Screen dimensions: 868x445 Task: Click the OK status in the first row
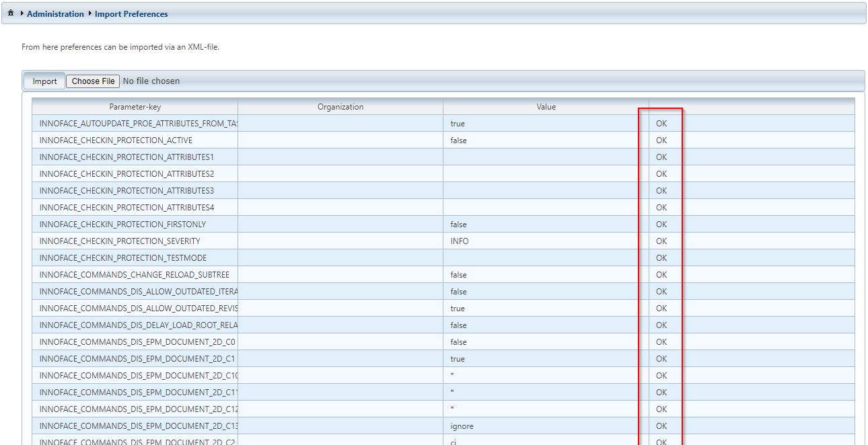(661, 124)
